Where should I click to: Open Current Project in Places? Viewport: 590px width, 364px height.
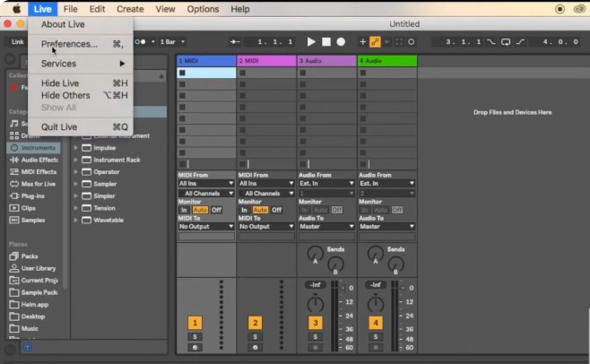click(x=34, y=281)
